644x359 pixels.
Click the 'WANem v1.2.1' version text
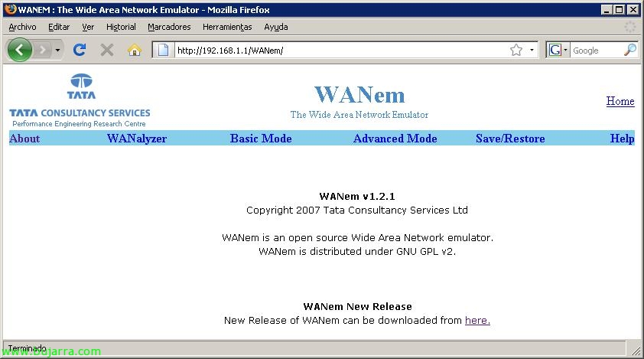[357, 197]
